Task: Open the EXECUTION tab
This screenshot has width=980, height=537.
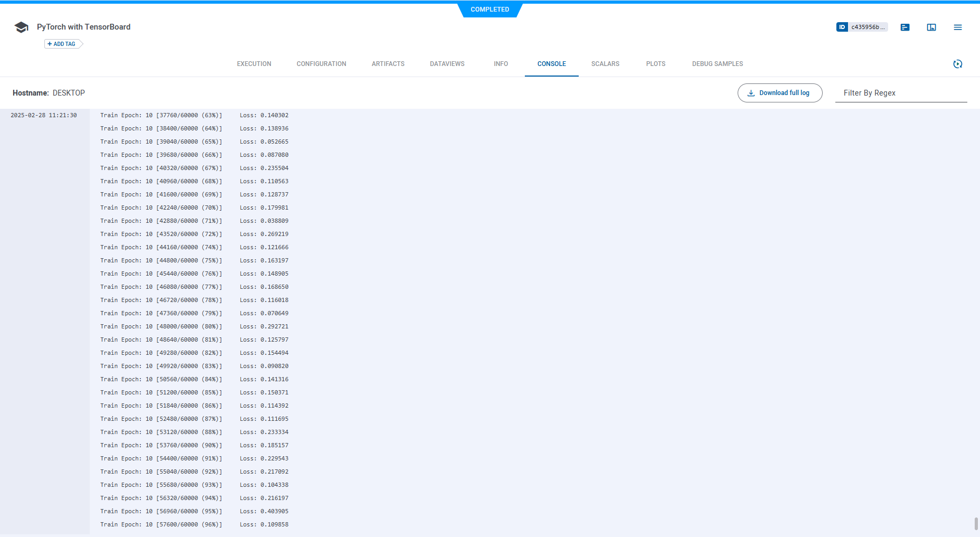Action: click(x=253, y=64)
